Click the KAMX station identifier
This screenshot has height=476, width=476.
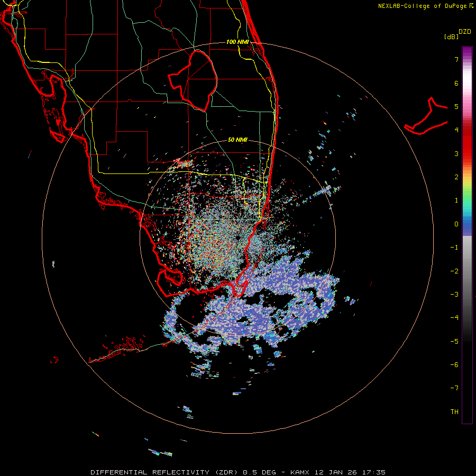pyautogui.click(x=300, y=472)
